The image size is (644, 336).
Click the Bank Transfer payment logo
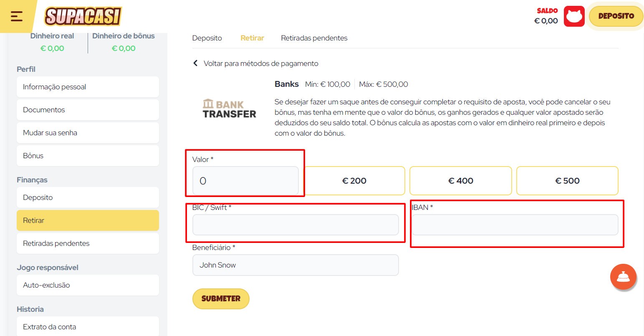tap(229, 108)
